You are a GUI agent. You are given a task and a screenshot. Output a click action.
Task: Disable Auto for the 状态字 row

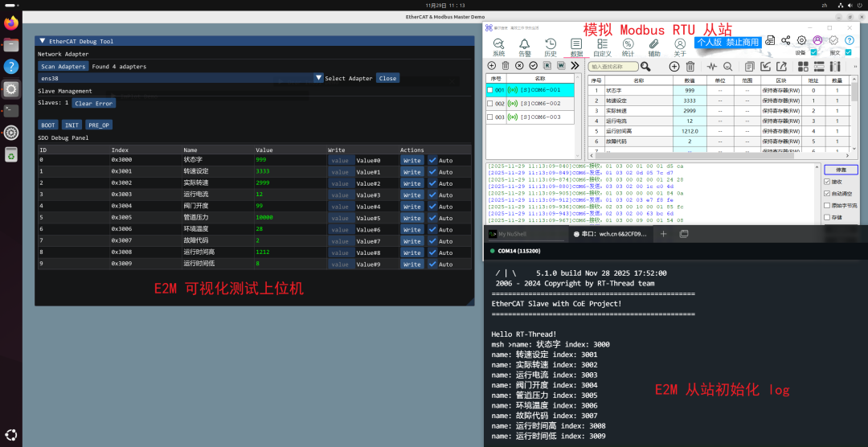pos(433,160)
